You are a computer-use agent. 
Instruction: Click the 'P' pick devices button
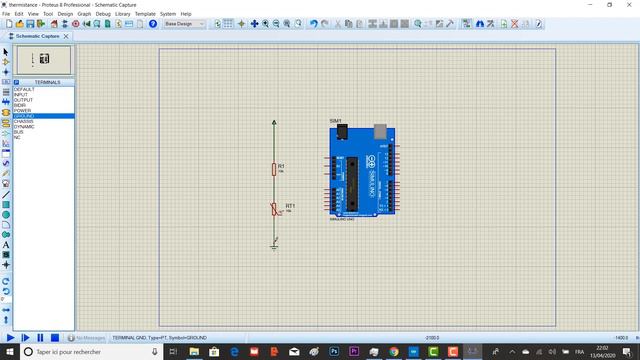[16, 82]
